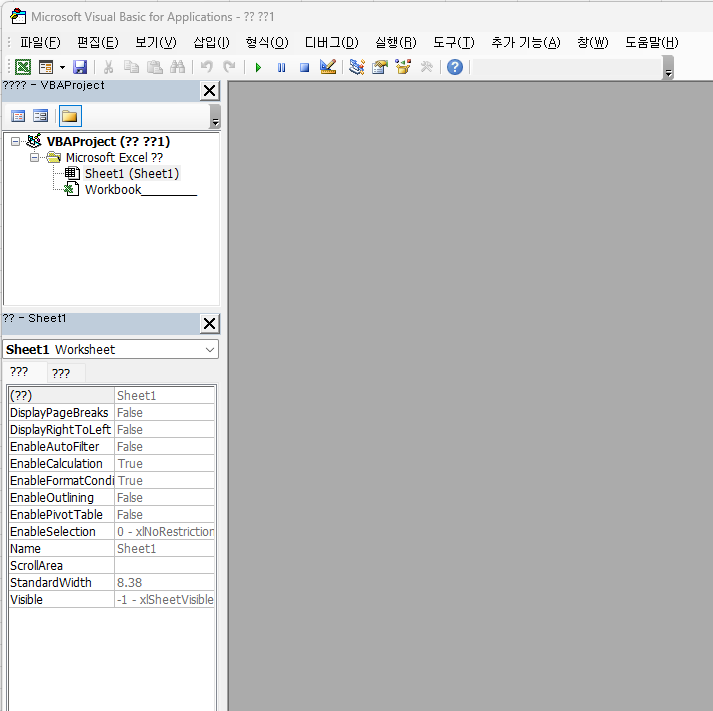The image size is (713, 711).
Task: Click EnableAutoFilter property row
Action: (112, 447)
